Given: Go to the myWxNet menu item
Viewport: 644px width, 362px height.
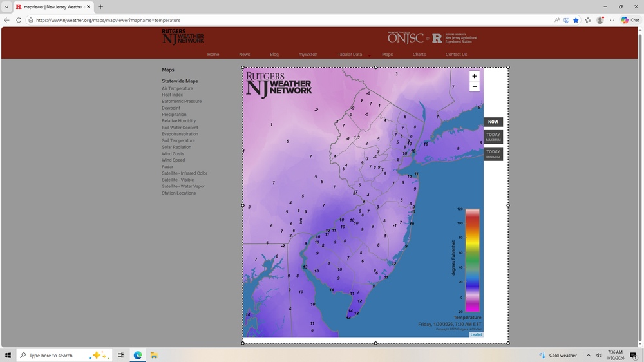Looking at the screenshot, I should tap(308, 55).
